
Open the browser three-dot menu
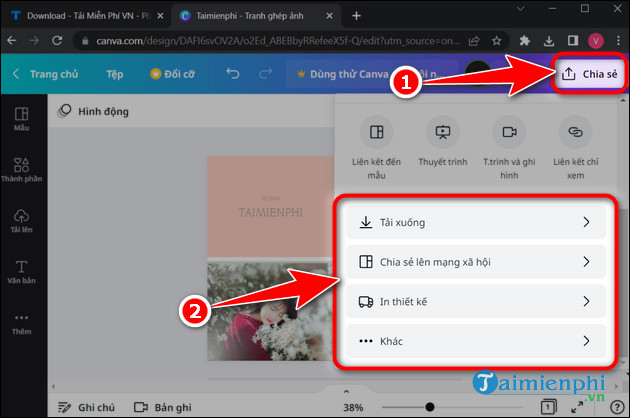click(618, 41)
